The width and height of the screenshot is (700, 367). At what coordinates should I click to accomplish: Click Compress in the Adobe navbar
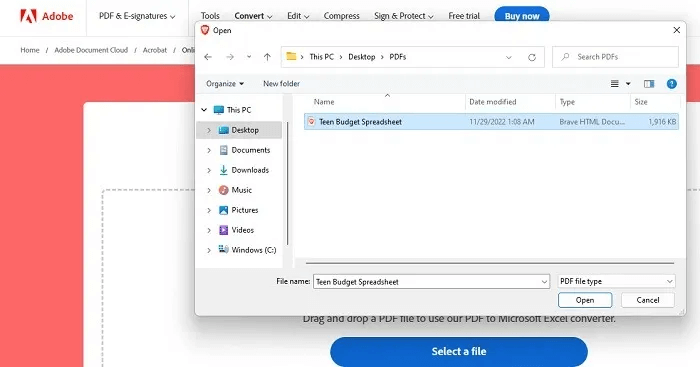342,16
